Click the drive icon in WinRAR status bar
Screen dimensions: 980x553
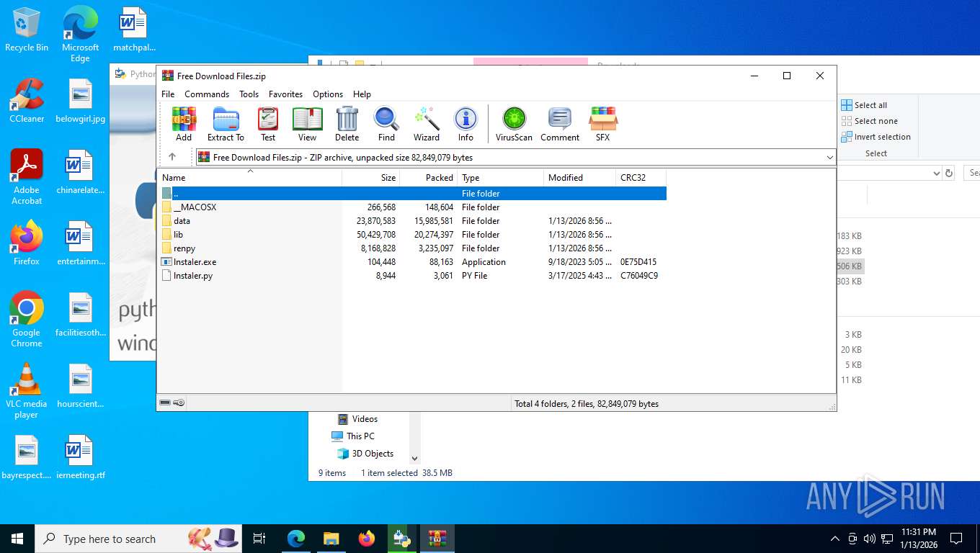pos(165,403)
